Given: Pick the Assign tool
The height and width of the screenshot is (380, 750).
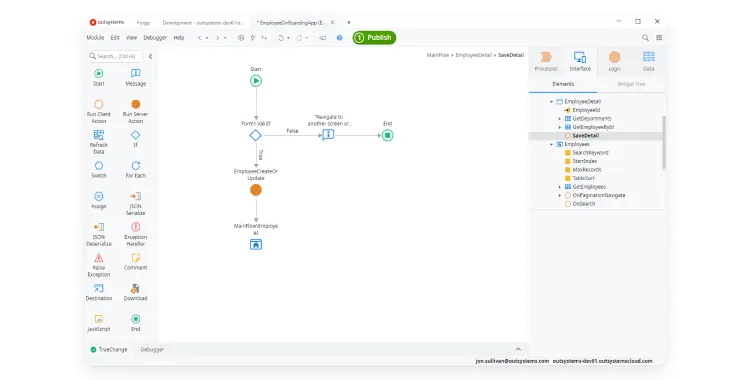Looking at the screenshot, I should tap(99, 200).
